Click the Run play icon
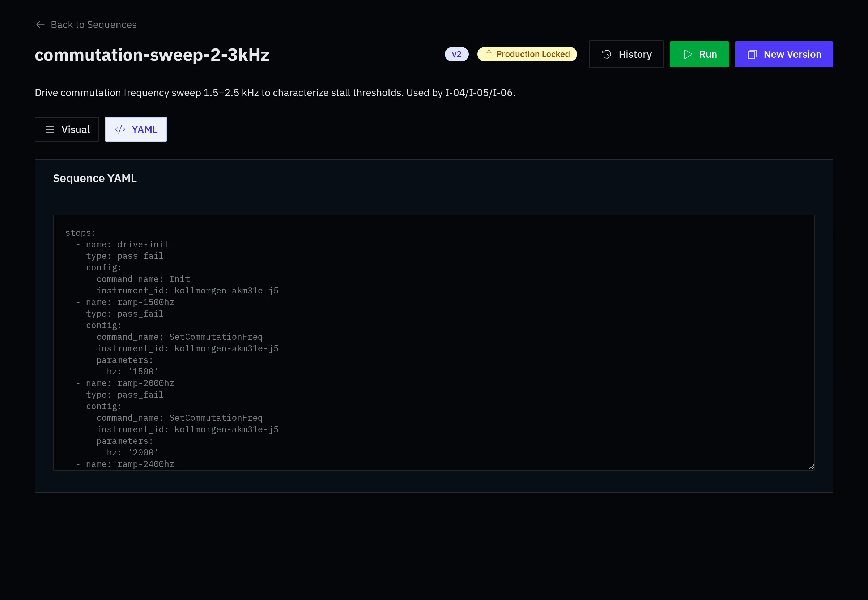The width and height of the screenshot is (868, 600). [x=688, y=54]
